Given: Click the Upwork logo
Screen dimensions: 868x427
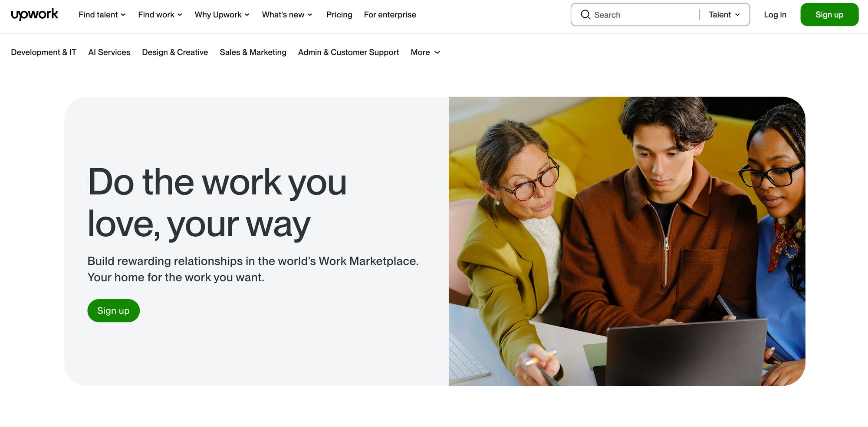Looking at the screenshot, I should (34, 14).
